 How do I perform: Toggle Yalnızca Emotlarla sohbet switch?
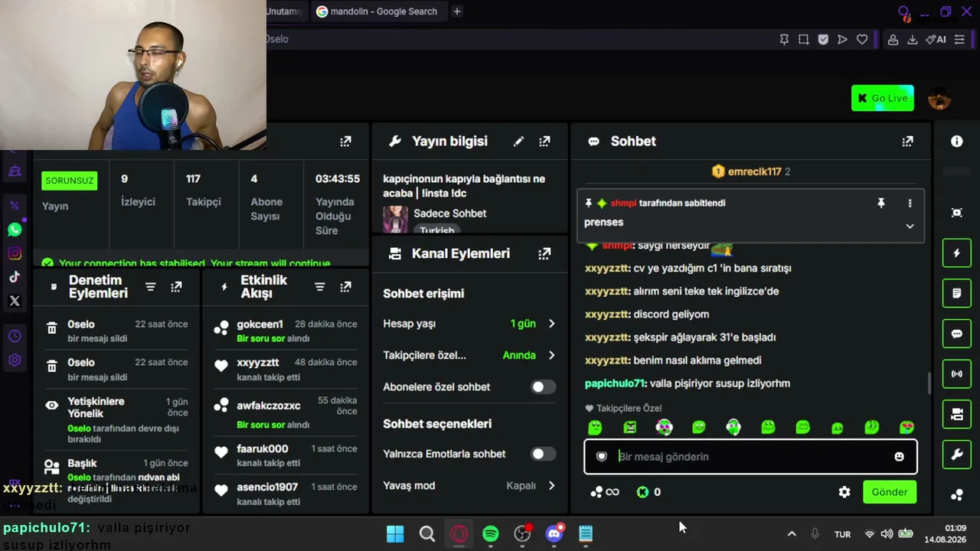click(x=544, y=454)
